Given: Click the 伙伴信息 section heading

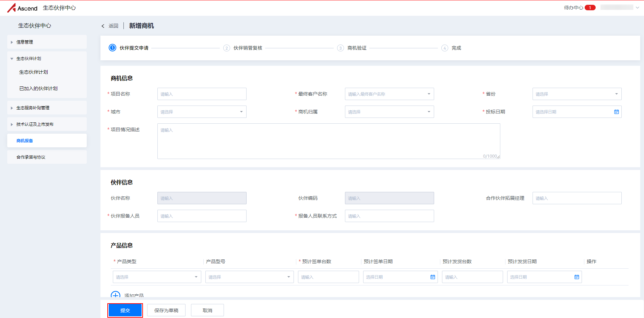Looking at the screenshot, I should coord(122,183).
